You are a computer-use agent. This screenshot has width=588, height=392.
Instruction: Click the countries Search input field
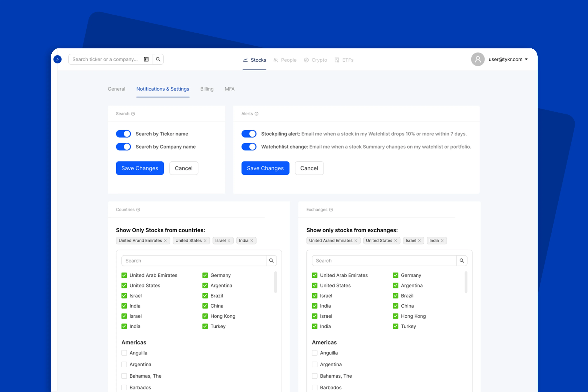pyautogui.click(x=193, y=260)
